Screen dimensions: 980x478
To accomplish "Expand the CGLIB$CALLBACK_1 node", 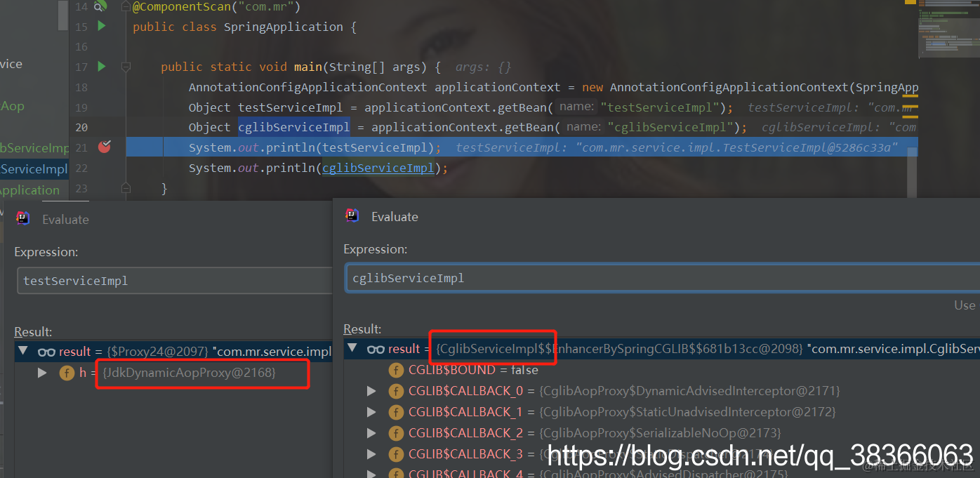I will click(x=372, y=412).
